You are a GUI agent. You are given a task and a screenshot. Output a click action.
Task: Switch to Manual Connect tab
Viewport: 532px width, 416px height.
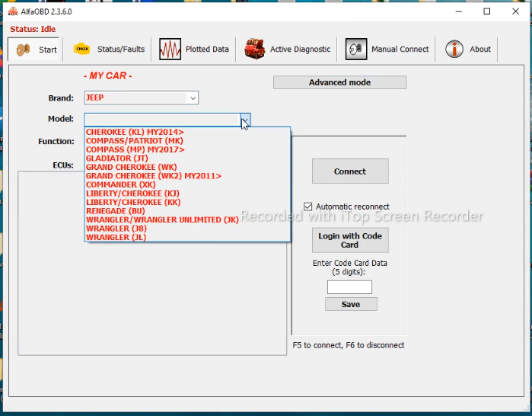(x=400, y=50)
